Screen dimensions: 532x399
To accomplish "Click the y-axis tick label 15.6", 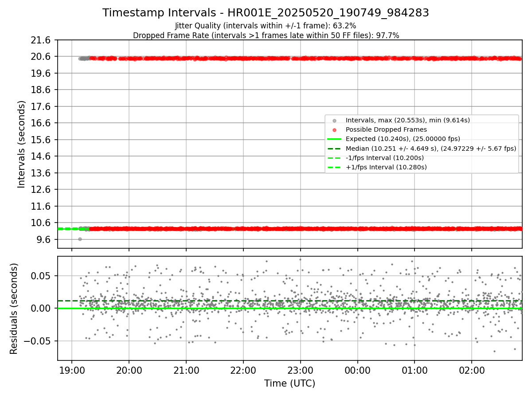I will (x=41, y=140).
